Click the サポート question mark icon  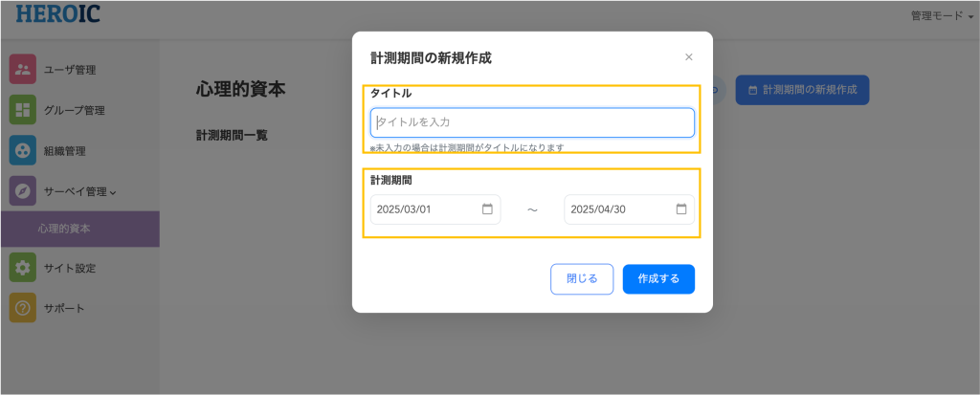23,308
